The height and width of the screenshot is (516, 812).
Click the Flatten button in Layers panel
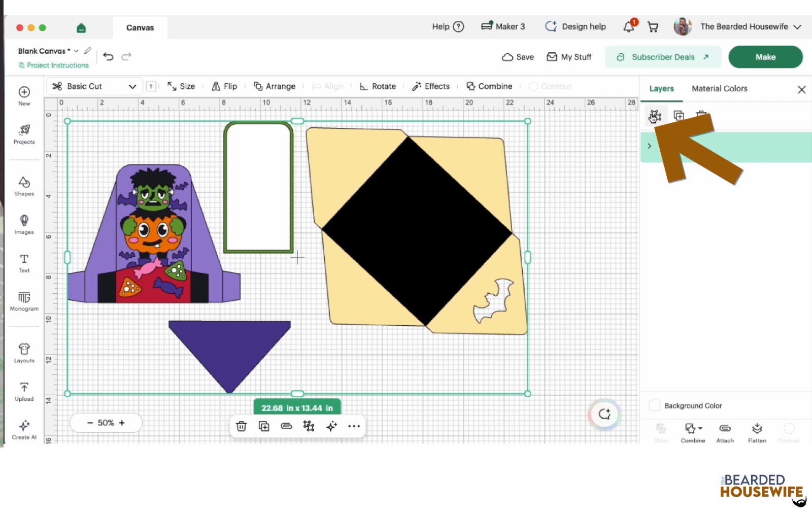click(x=757, y=433)
